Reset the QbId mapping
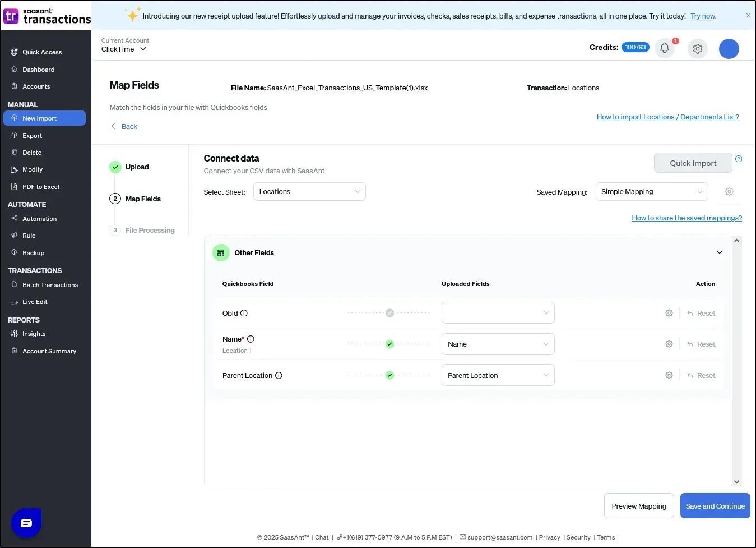756x548 pixels. pyautogui.click(x=701, y=314)
